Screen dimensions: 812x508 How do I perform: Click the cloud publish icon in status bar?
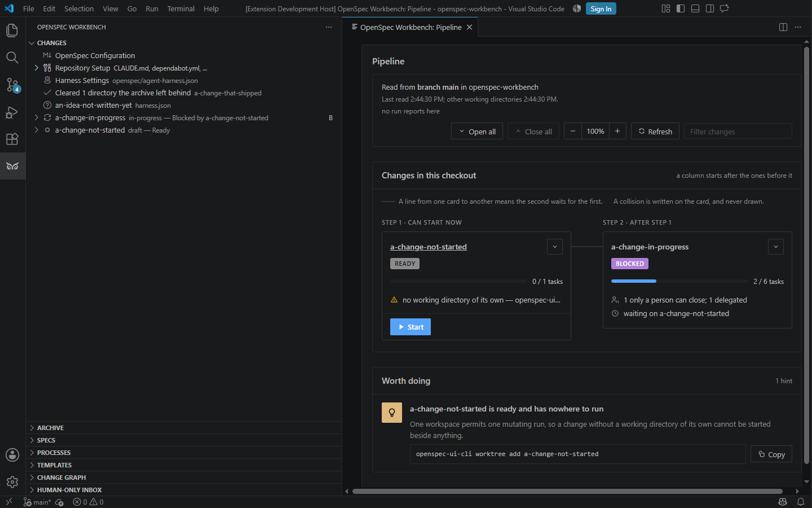point(60,502)
